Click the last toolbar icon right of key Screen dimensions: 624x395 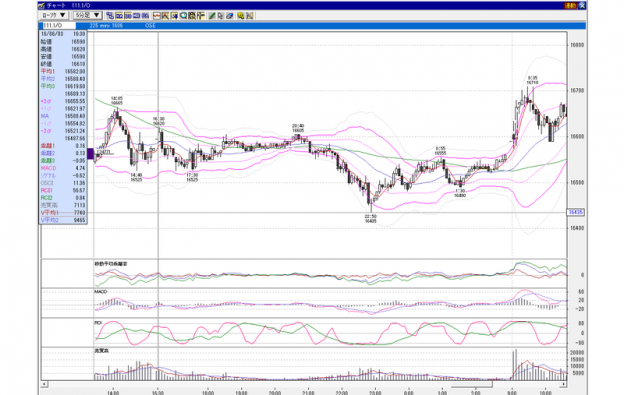click(250, 16)
